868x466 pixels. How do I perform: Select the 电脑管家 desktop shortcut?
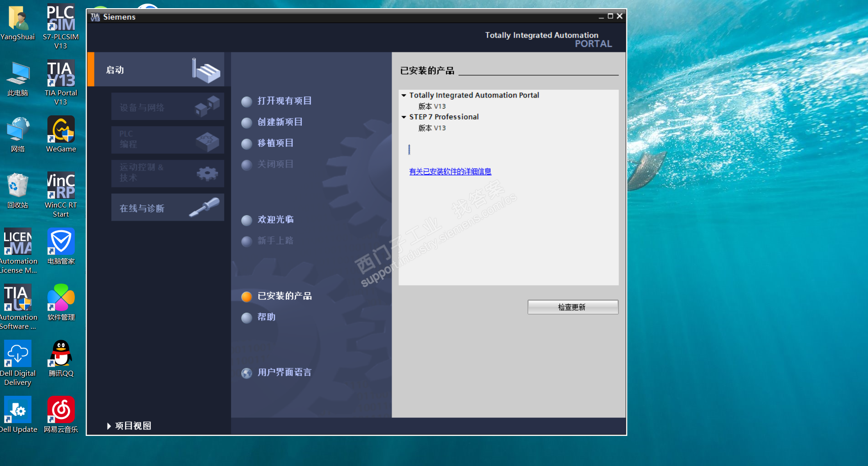tap(61, 247)
